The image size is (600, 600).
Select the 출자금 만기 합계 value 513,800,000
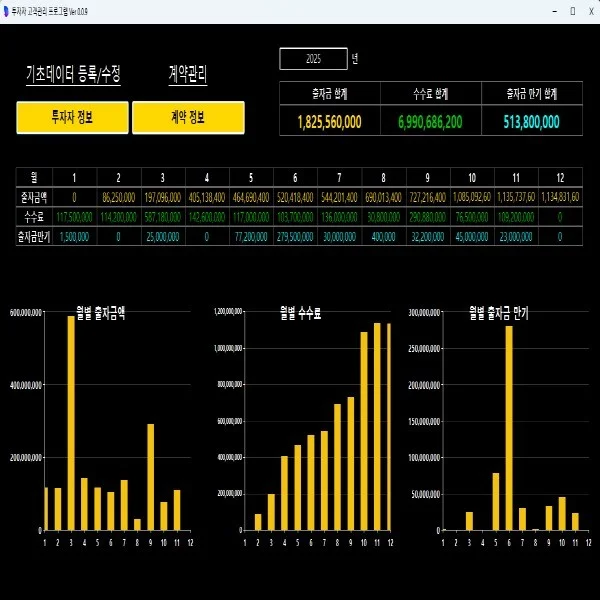pos(532,122)
